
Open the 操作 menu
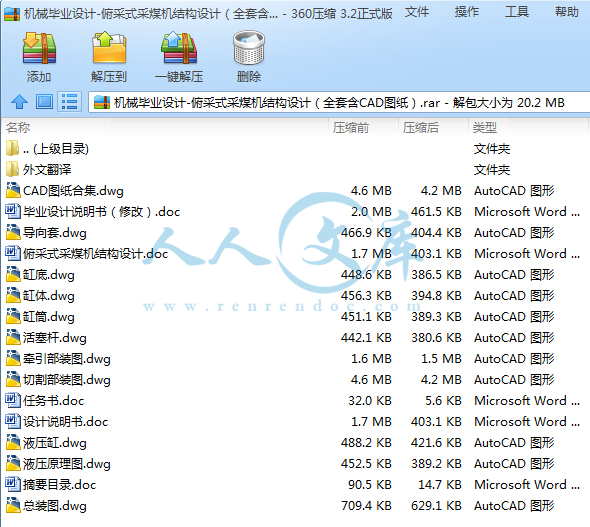point(467,12)
